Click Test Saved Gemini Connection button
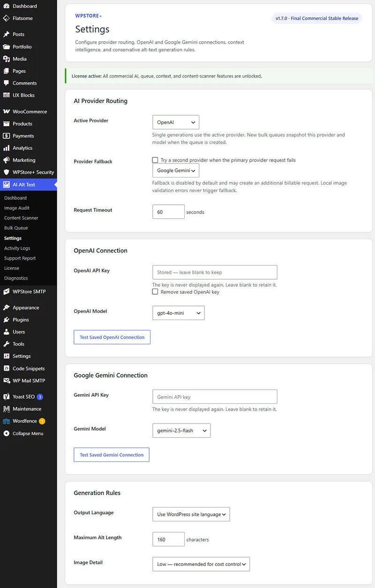Screen dimensions: 375x588 click(x=112, y=455)
